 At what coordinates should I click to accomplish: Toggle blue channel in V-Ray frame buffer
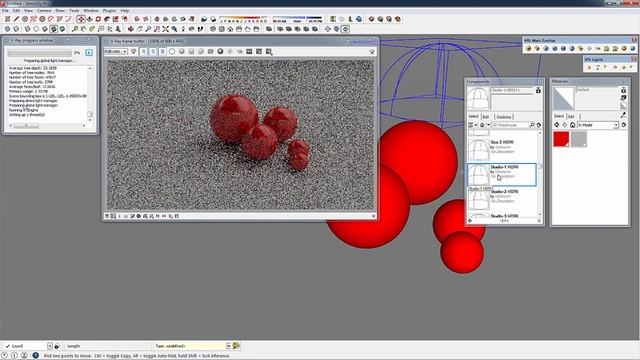coord(162,51)
